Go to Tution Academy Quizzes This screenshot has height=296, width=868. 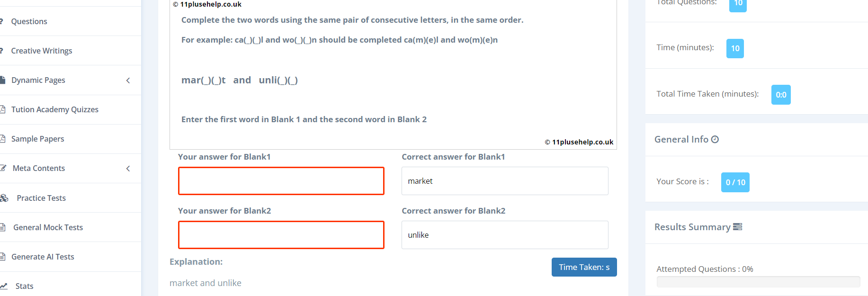[x=54, y=109]
